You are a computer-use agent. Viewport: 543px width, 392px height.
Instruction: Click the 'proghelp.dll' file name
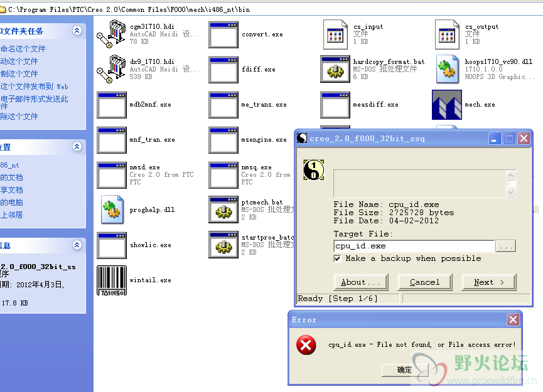pyautogui.click(x=152, y=209)
